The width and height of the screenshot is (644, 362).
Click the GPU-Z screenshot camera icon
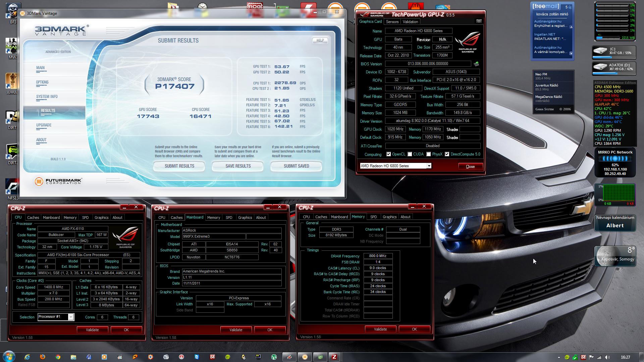click(479, 21)
